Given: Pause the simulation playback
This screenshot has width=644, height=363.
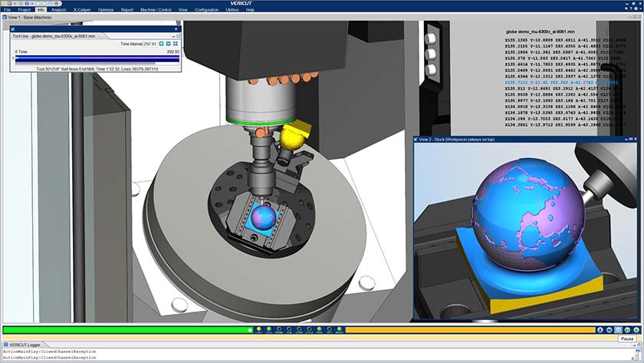Looking at the screenshot, I should point(618,329).
